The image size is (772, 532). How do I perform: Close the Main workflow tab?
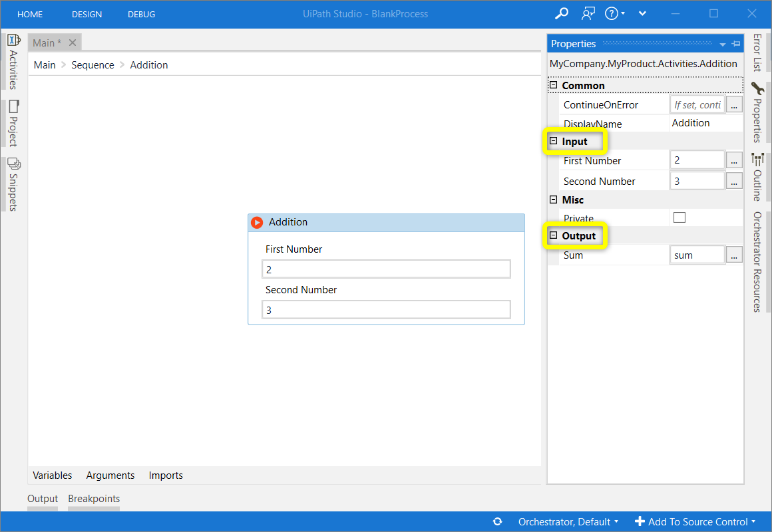point(73,43)
